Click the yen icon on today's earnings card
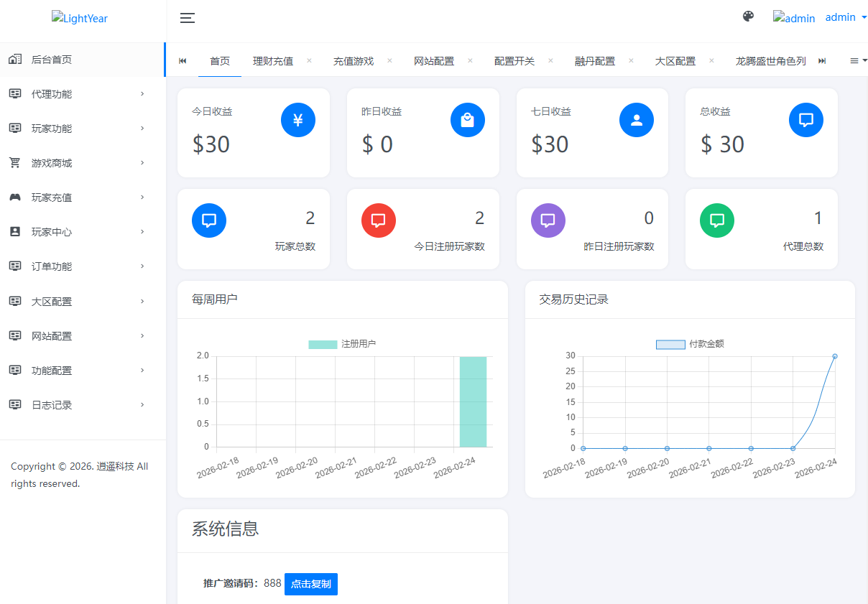This screenshot has height=604, width=868. 298,120
